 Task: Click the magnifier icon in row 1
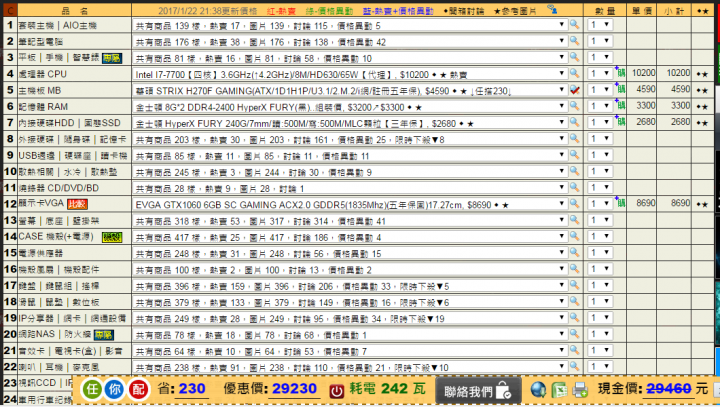coord(574,24)
